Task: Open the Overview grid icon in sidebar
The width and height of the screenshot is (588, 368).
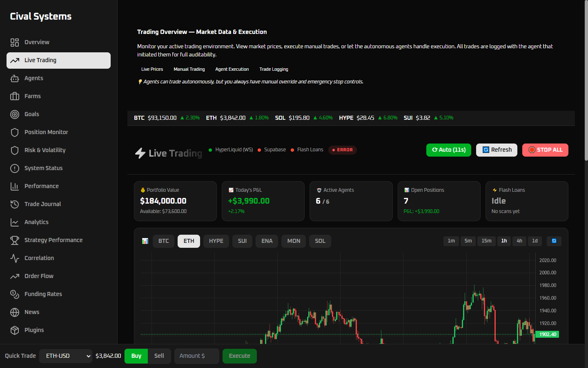Action: coord(15,43)
